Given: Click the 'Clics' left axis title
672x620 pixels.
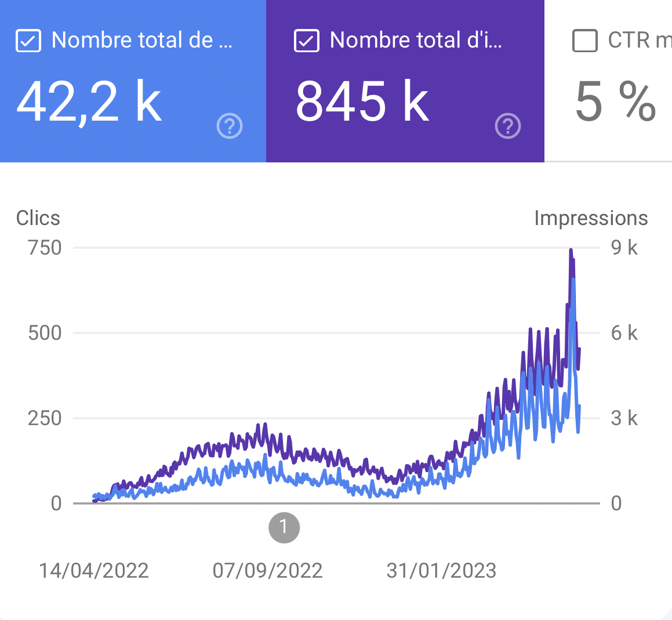Looking at the screenshot, I should [x=38, y=218].
